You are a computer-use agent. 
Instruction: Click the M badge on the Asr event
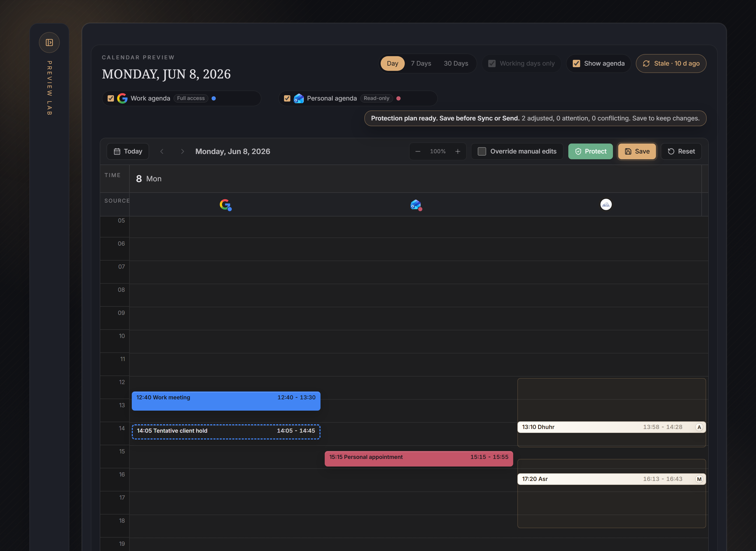(699, 479)
